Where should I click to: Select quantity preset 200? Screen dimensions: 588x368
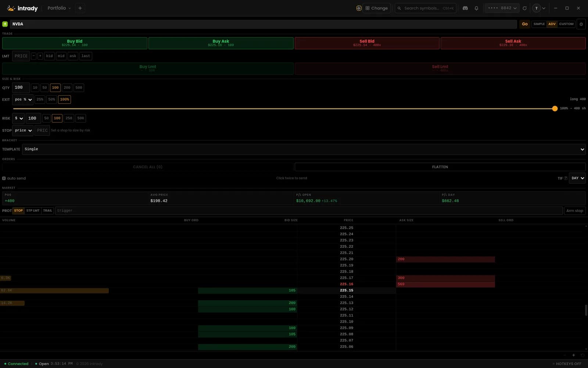tap(67, 88)
